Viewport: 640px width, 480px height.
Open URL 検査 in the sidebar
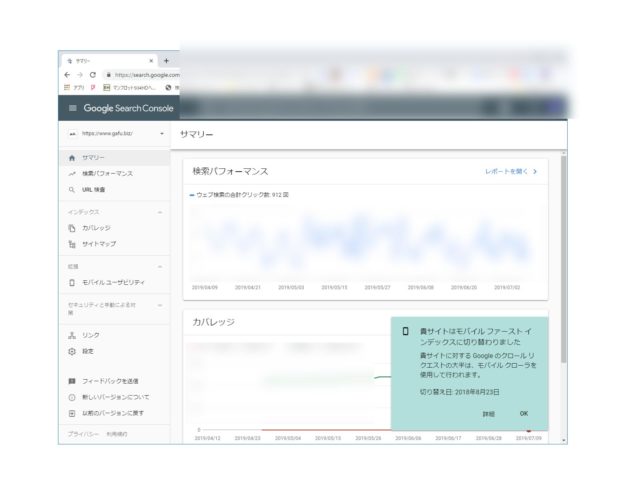click(x=114, y=190)
